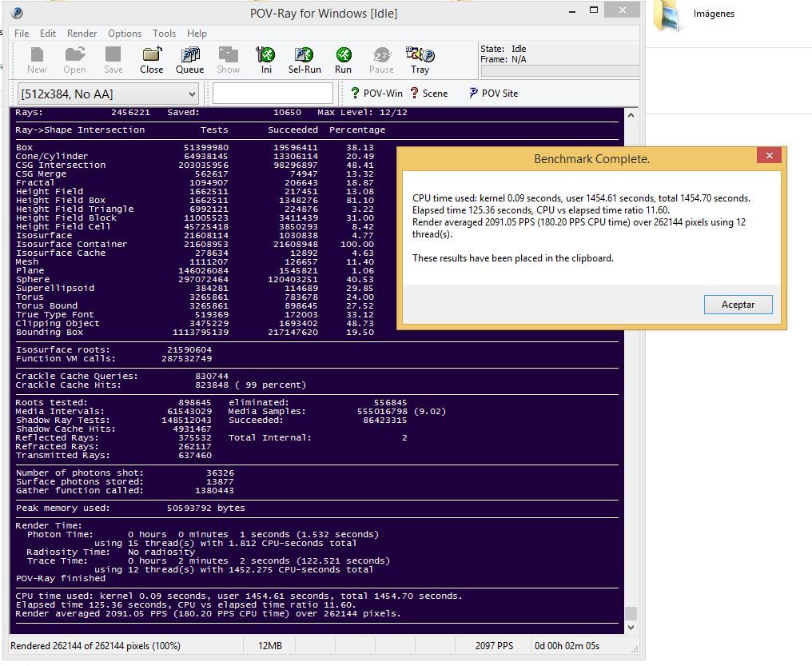
Task: Click the 2097 PPS status bar entry
Action: coord(494,646)
